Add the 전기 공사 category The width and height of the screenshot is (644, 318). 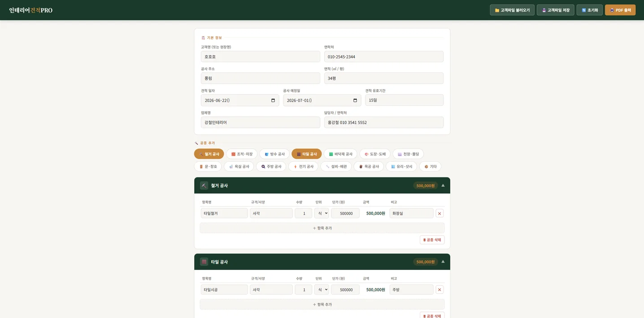coord(303,167)
